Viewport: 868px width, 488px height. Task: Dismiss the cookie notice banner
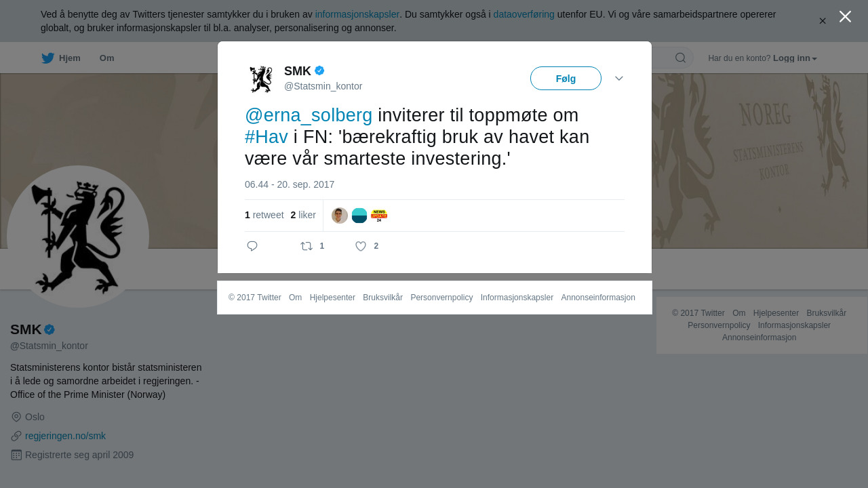[x=823, y=21]
